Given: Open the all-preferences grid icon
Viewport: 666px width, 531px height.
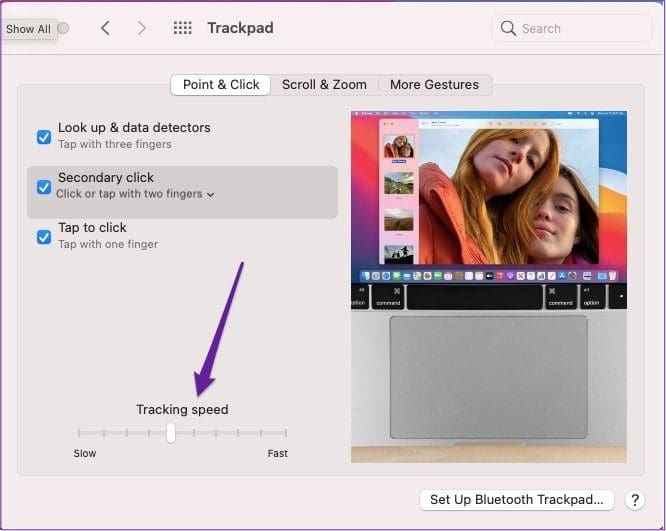Looking at the screenshot, I should (x=183, y=28).
